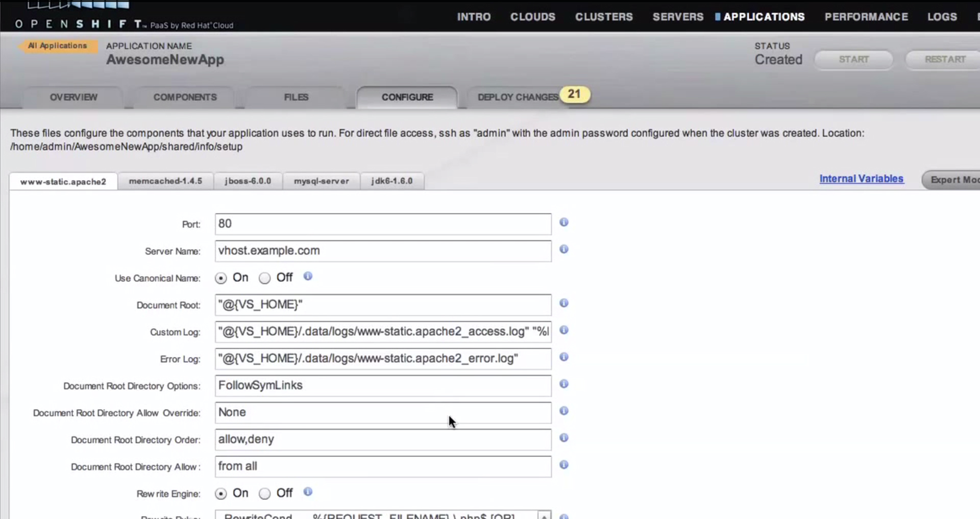The height and width of the screenshot is (519, 980).
Task: Go to the CLOUDS section
Action: pos(532,17)
